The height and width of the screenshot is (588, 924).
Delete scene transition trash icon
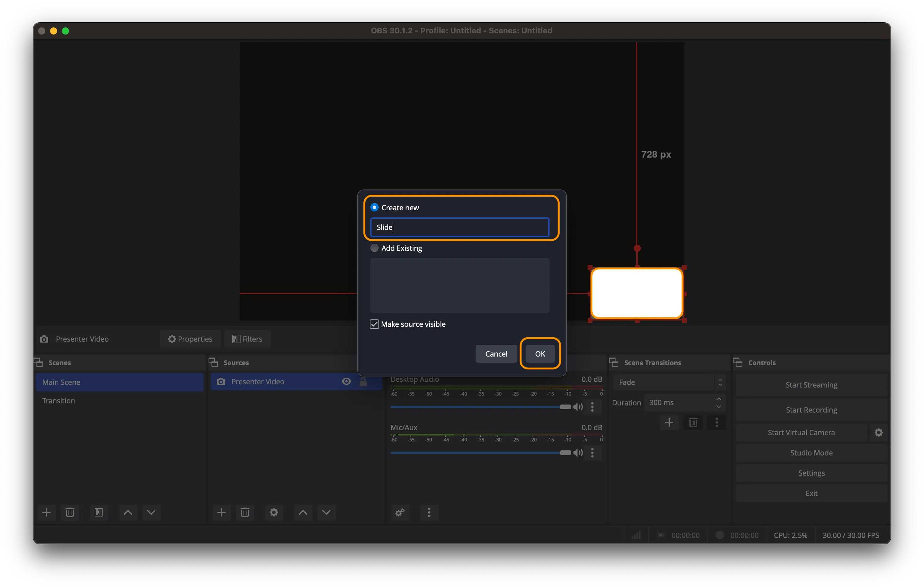(693, 422)
